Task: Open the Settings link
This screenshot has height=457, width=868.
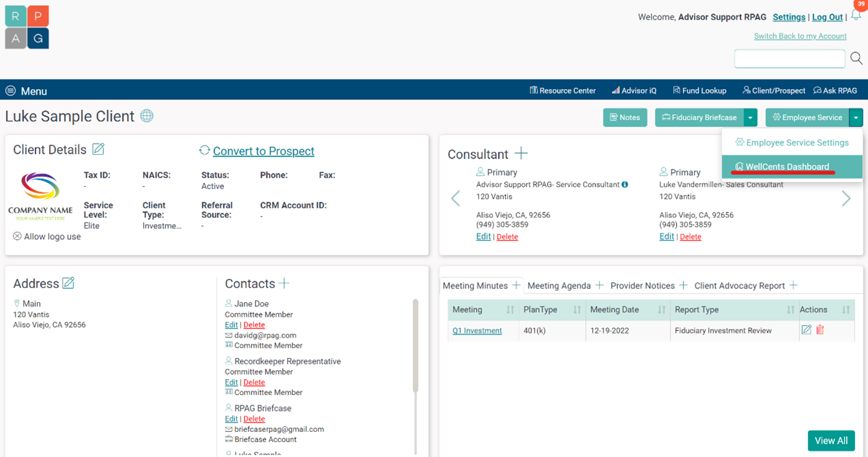Action: [x=789, y=17]
